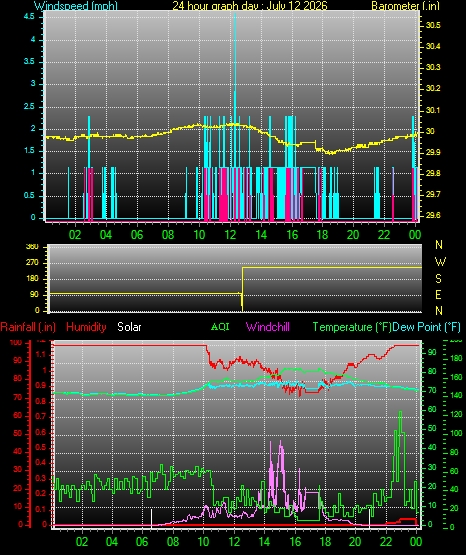The image size is (466, 555).
Task: Click the 18 hour label under the windspeed graph
Action: (x=322, y=234)
